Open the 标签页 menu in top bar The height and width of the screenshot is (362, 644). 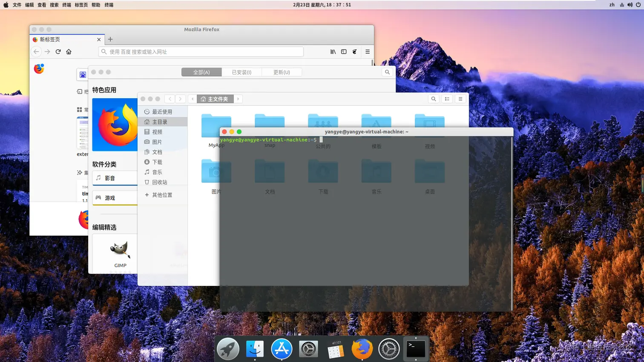(x=81, y=5)
